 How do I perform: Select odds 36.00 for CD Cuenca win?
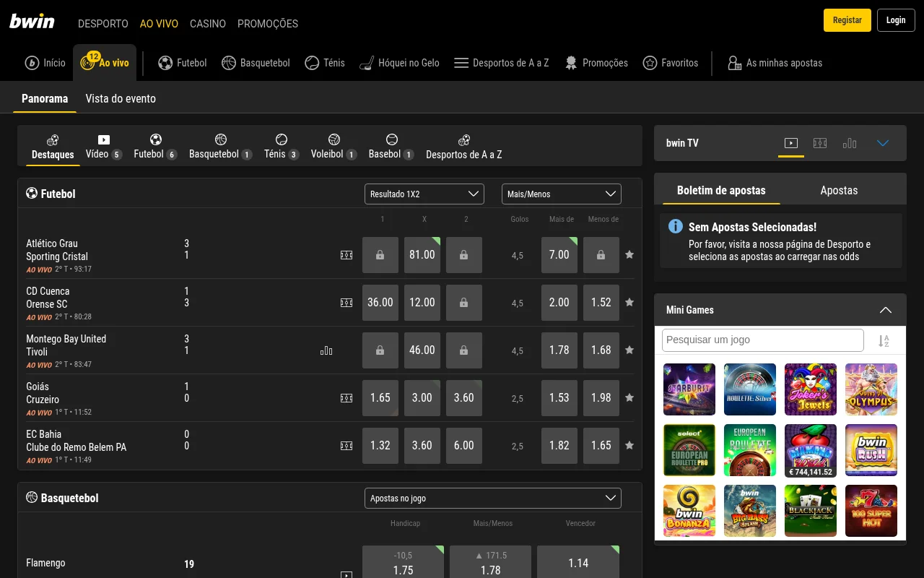tap(380, 303)
